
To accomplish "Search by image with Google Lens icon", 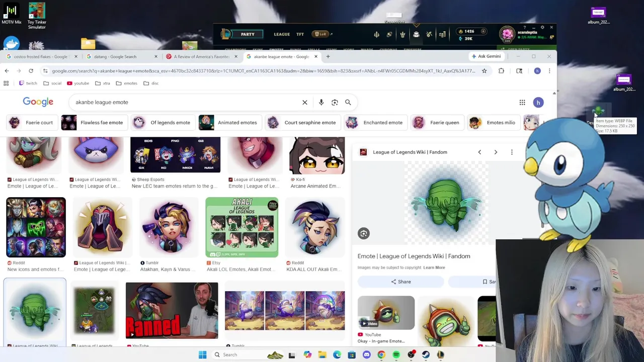I will 335,102.
